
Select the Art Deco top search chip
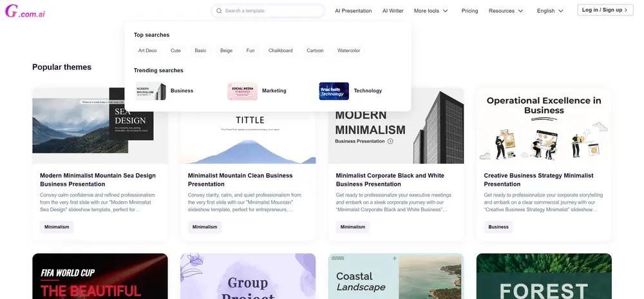(x=147, y=50)
